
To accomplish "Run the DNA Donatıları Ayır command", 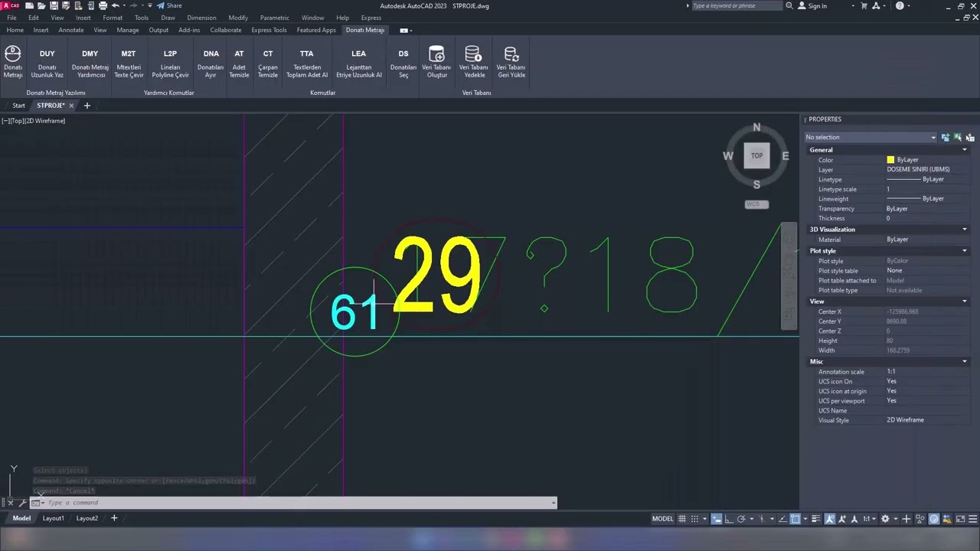I will [x=211, y=64].
